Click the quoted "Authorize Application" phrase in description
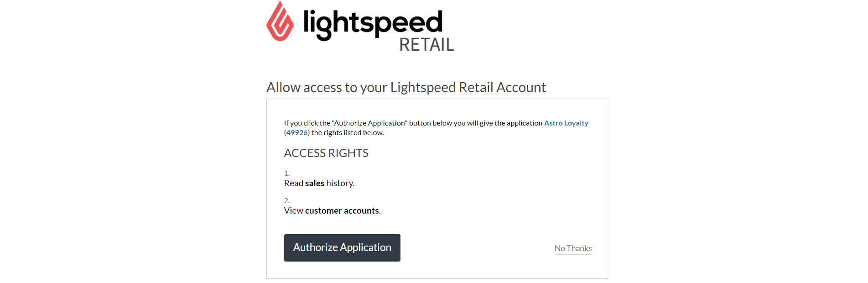This screenshot has width=868, height=283. click(369, 123)
